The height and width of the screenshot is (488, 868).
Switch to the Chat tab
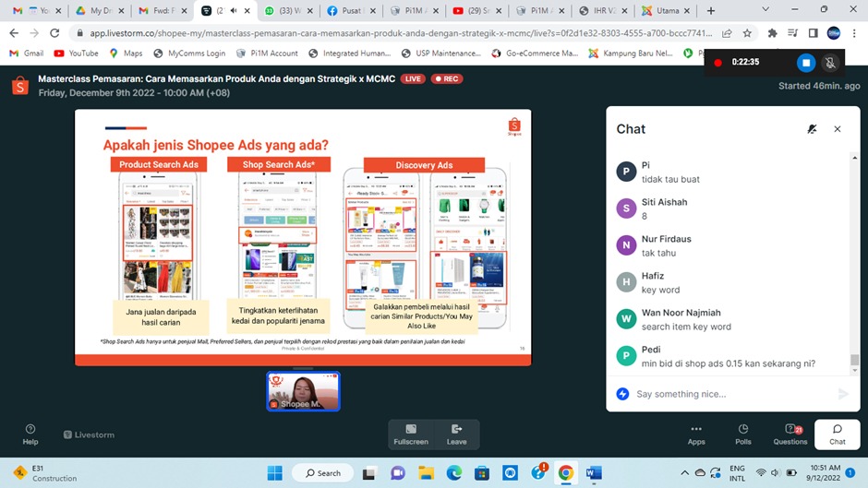coord(837,434)
